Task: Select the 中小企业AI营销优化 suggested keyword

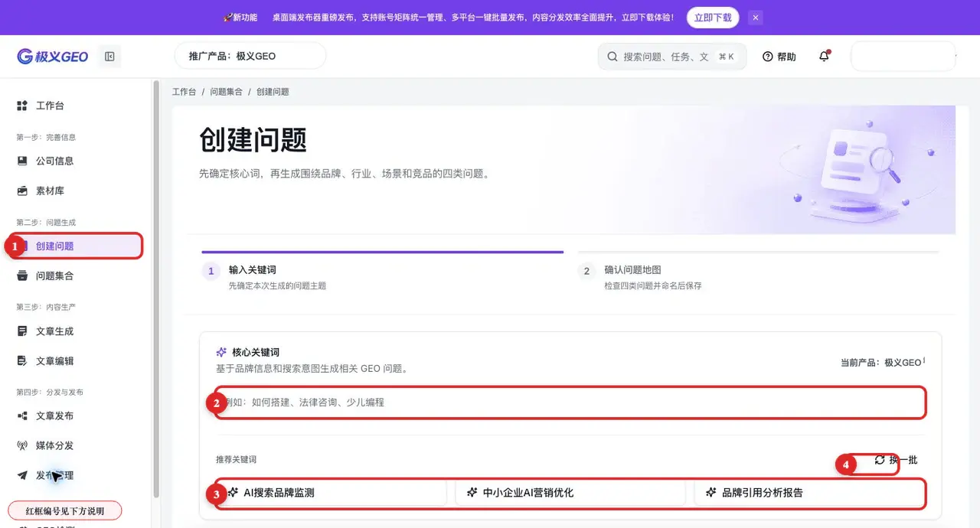Action: [x=570, y=493]
